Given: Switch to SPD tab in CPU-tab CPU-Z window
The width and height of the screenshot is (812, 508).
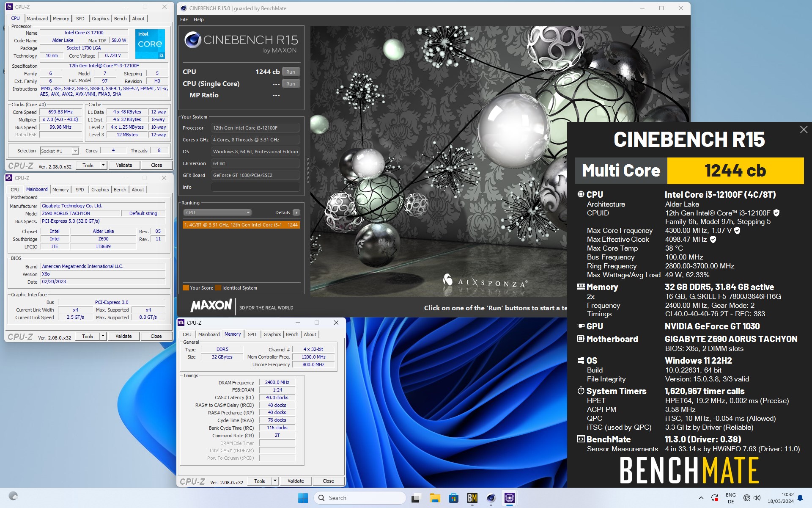Looking at the screenshot, I should 80,19.
